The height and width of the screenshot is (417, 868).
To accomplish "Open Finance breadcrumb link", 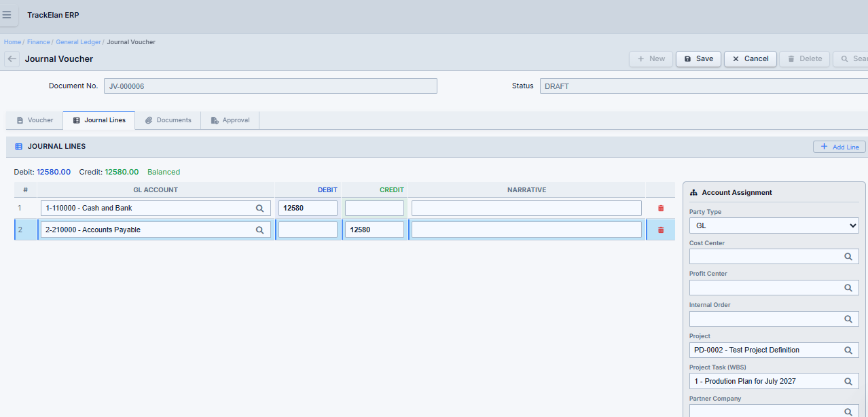I will point(38,42).
